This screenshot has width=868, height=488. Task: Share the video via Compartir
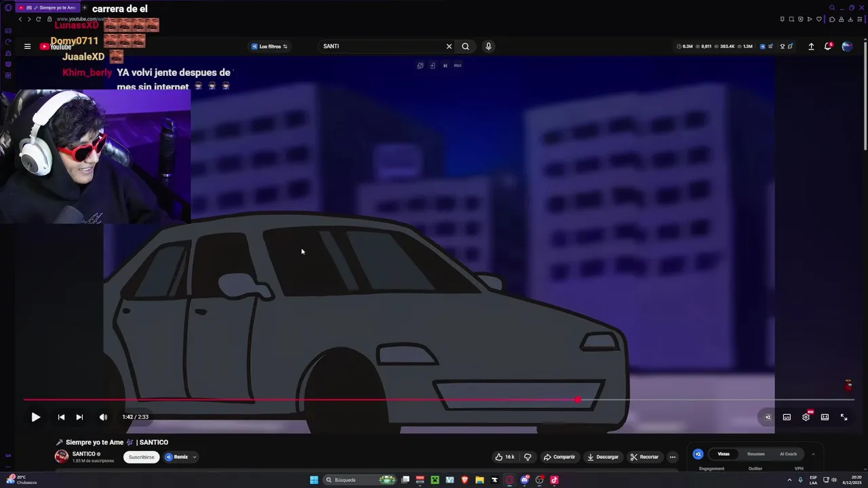click(559, 457)
